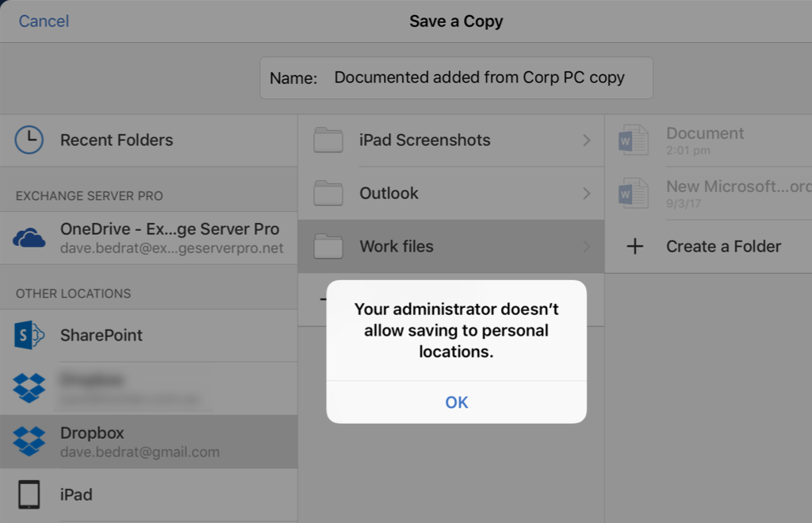Open the Work files folder

(396, 247)
